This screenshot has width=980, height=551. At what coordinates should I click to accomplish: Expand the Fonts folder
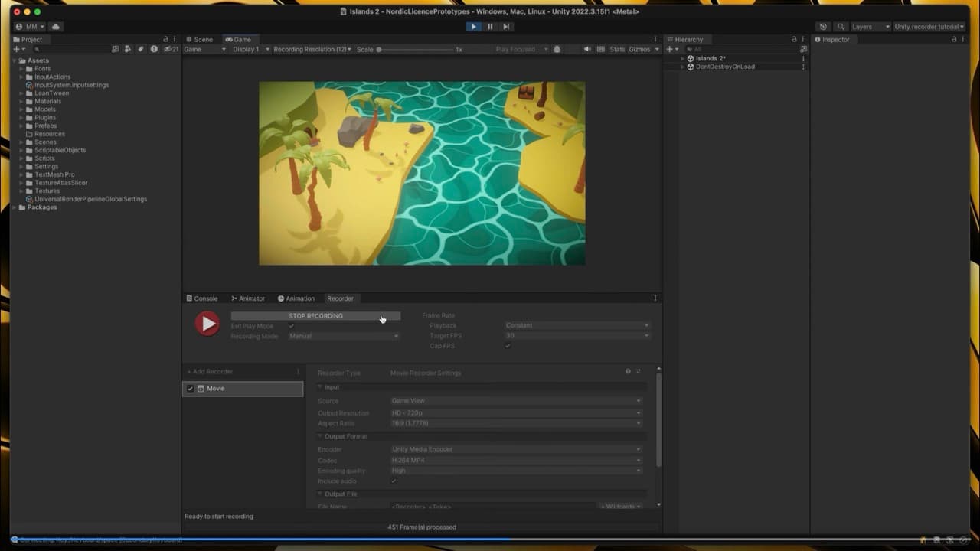21,69
